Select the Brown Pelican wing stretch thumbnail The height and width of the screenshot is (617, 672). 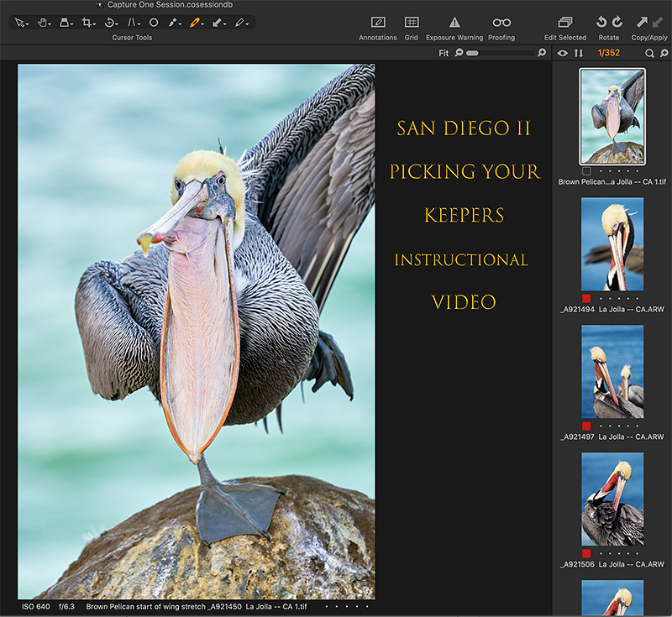pyautogui.click(x=612, y=117)
